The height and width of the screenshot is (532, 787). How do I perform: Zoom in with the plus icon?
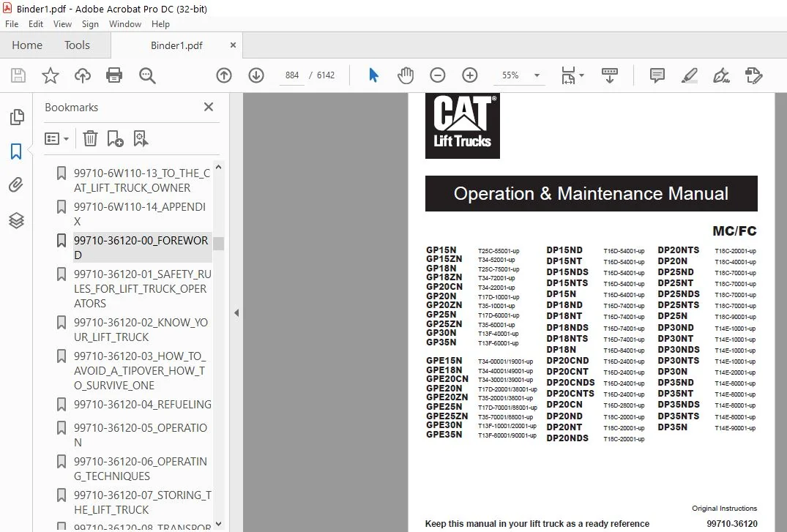pyautogui.click(x=470, y=75)
